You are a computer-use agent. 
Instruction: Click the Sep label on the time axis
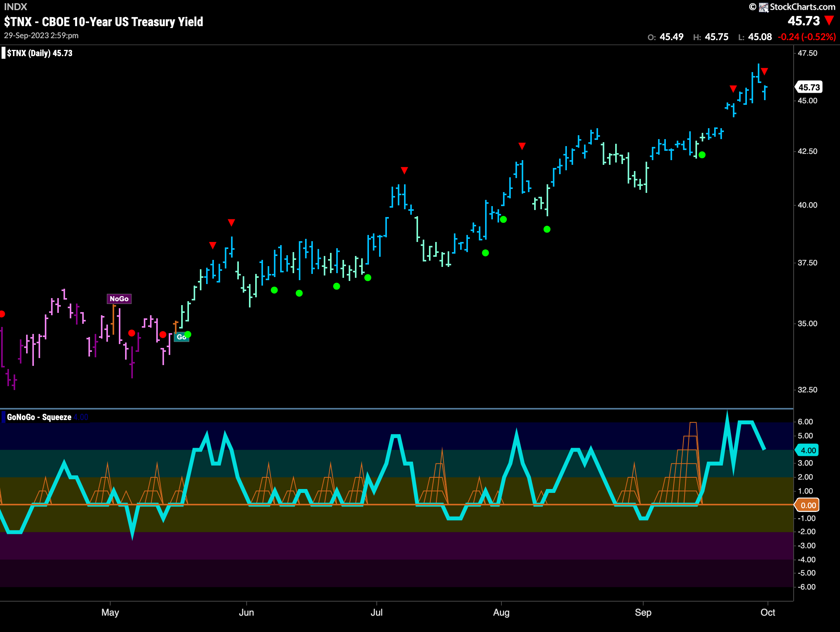tap(643, 612)
